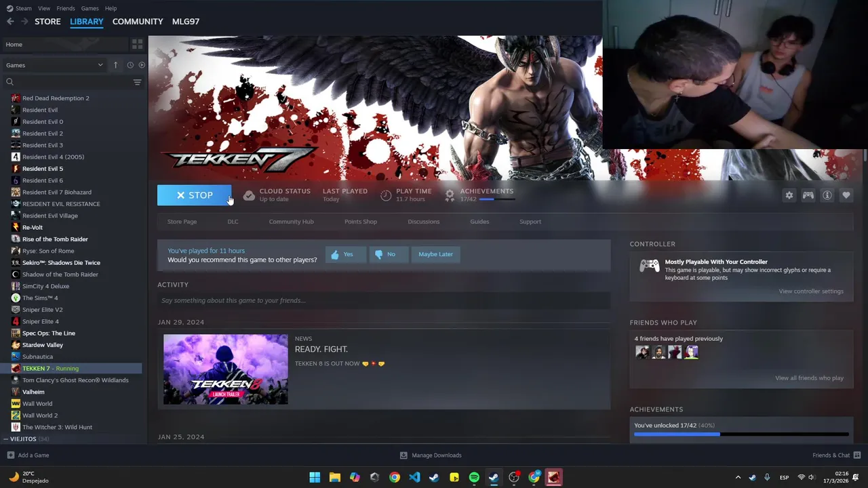Stop the running TEKKEN 7 game
Viewport: 868px width, 488px height.
pos(195,195)
